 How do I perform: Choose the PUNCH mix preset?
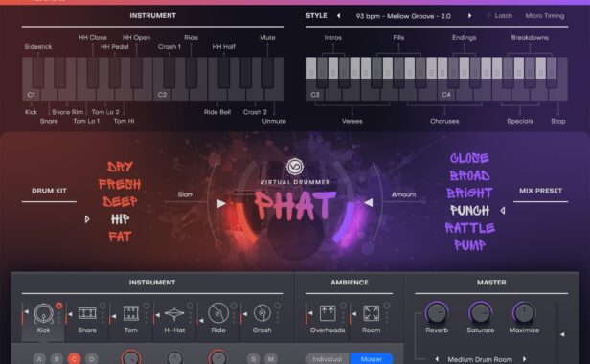(469, 211)
